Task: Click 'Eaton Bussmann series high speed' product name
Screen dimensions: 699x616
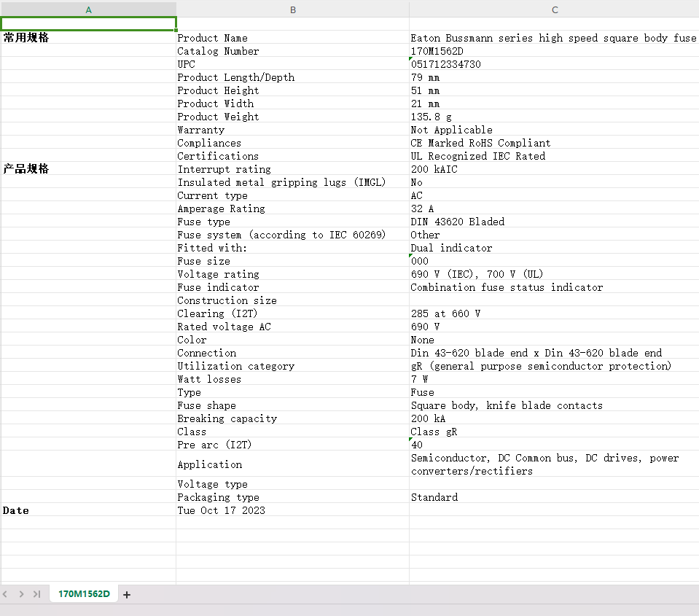Action: tap(554, 37)
